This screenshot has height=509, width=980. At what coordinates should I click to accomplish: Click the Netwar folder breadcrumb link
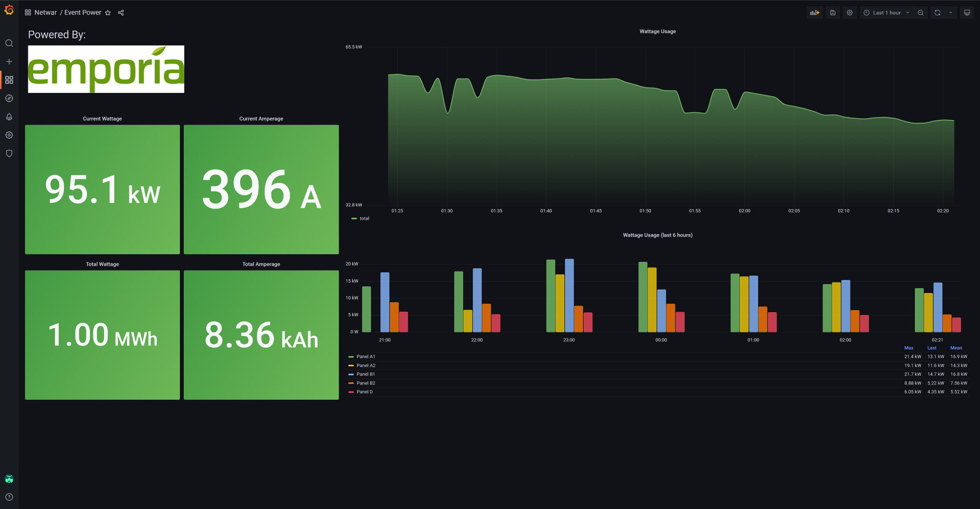coord(45,12)
